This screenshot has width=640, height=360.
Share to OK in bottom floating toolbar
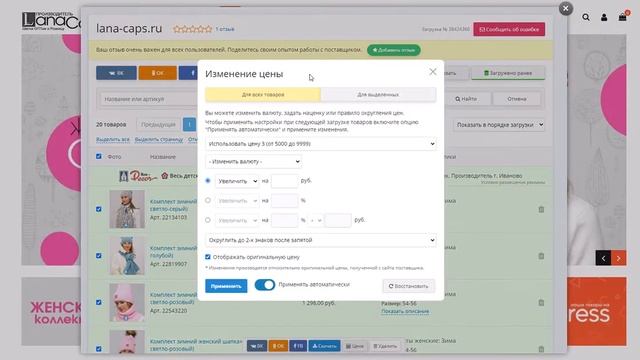pos(278,346)
